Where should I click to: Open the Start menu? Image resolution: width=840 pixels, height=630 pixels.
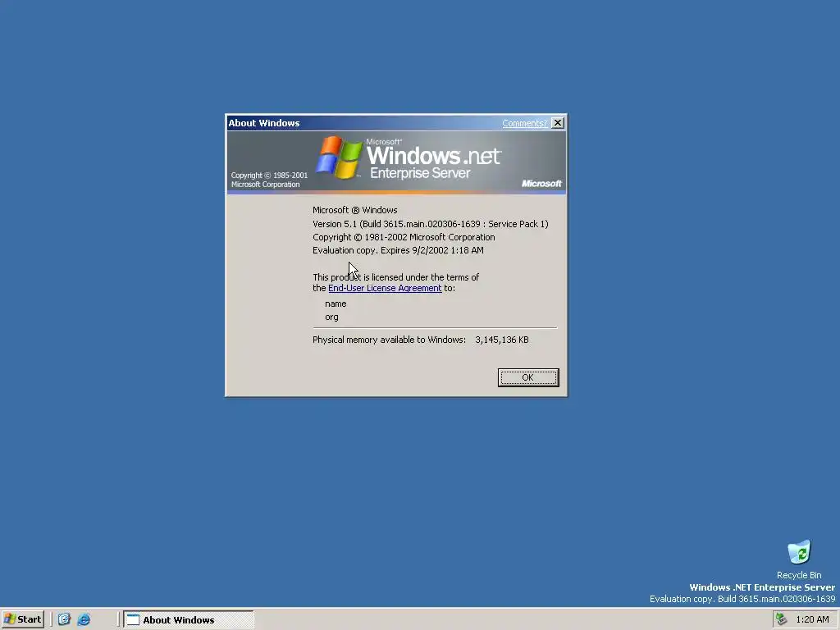coord(22,619)
